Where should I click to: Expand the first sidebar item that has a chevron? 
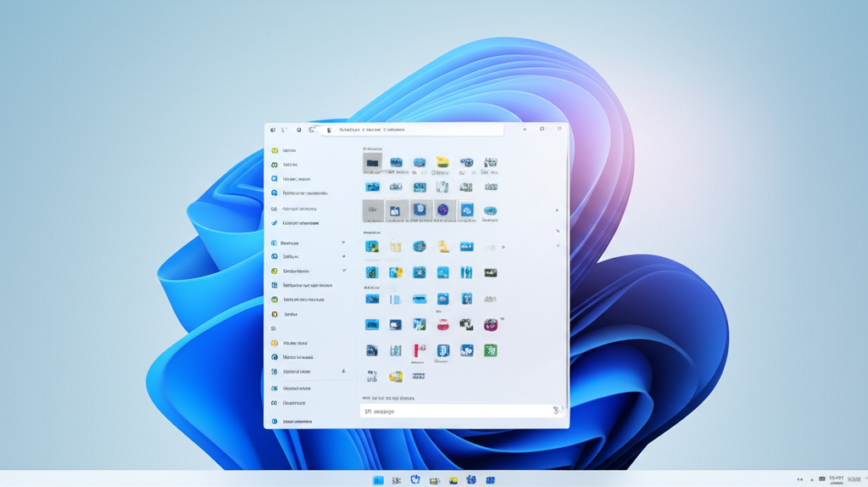tap(343, 243)
